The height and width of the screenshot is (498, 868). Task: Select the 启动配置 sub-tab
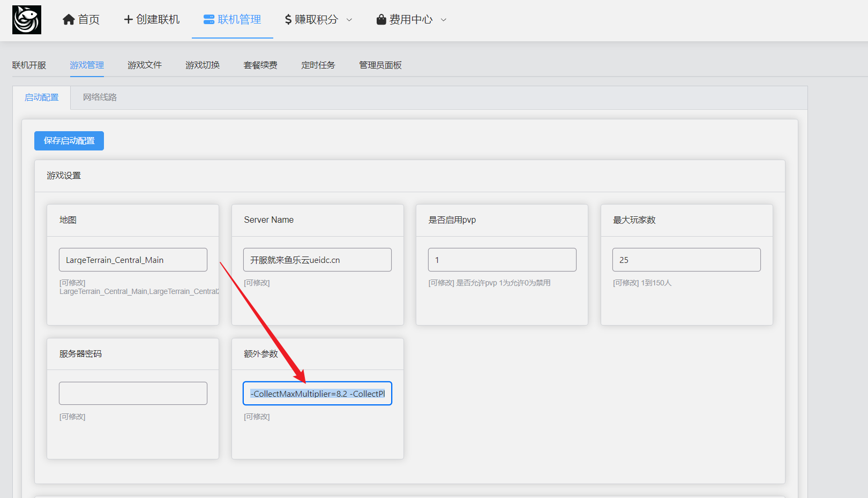[42, 97]
